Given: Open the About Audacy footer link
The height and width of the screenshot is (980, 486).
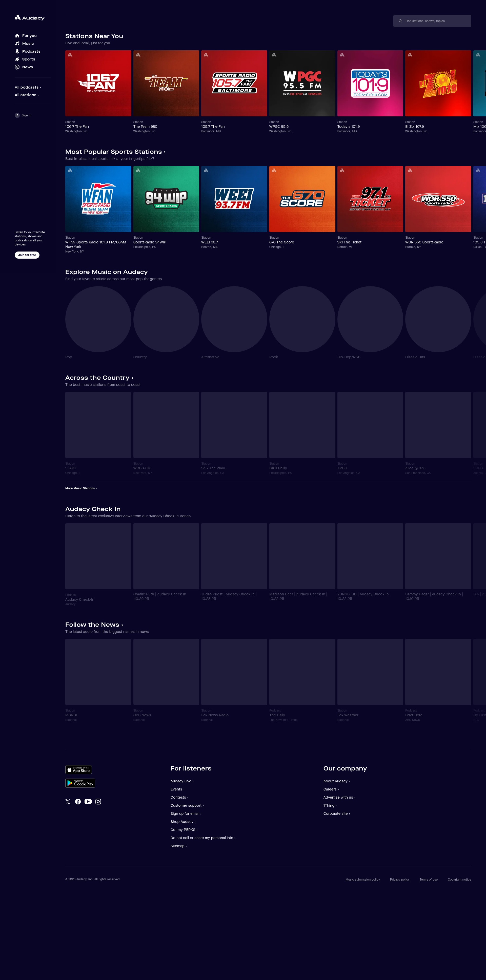Looking at the screenshot, I should pyautogui.click(x=336, y=781).
